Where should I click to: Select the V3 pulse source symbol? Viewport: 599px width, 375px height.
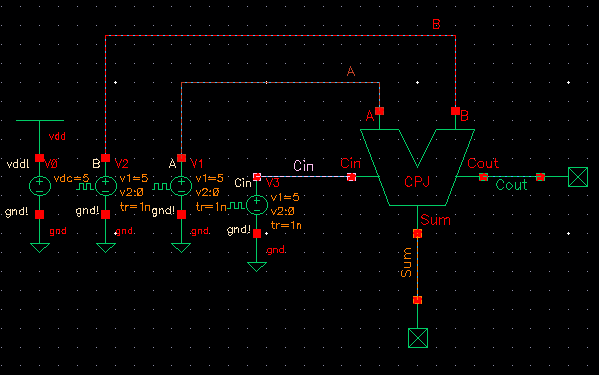pyautogui.click(x=257, y=205)
